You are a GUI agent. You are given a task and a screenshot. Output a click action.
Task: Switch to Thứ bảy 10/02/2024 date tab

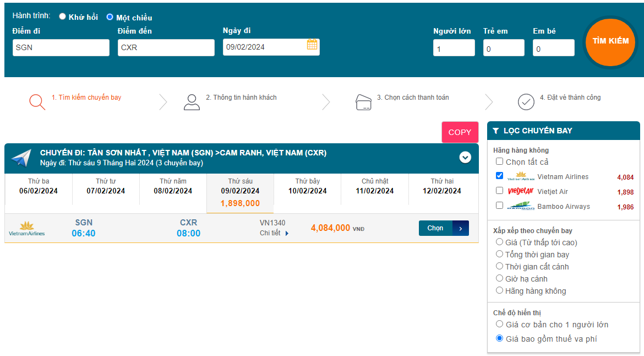[x=307, y=186]
